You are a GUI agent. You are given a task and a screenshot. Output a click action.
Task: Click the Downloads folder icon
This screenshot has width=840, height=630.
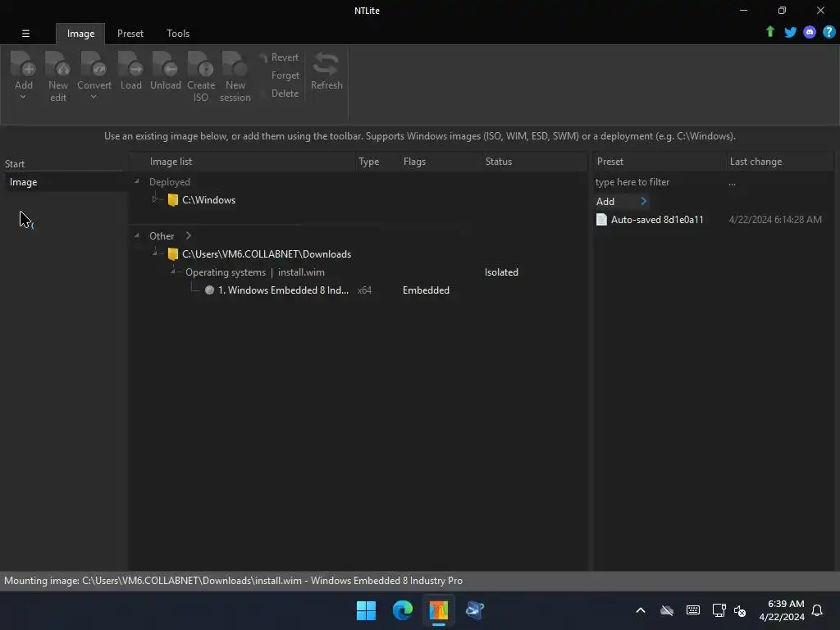[x=172, y=254]
